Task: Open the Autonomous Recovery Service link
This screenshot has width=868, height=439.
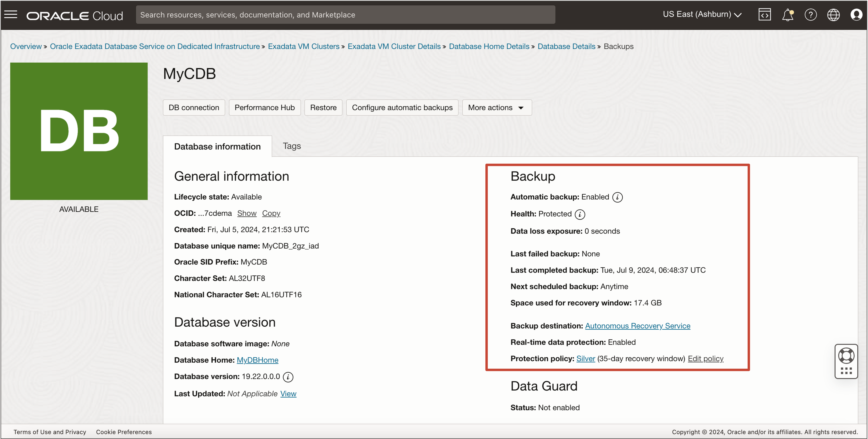Action: click(x=637, y=326)
